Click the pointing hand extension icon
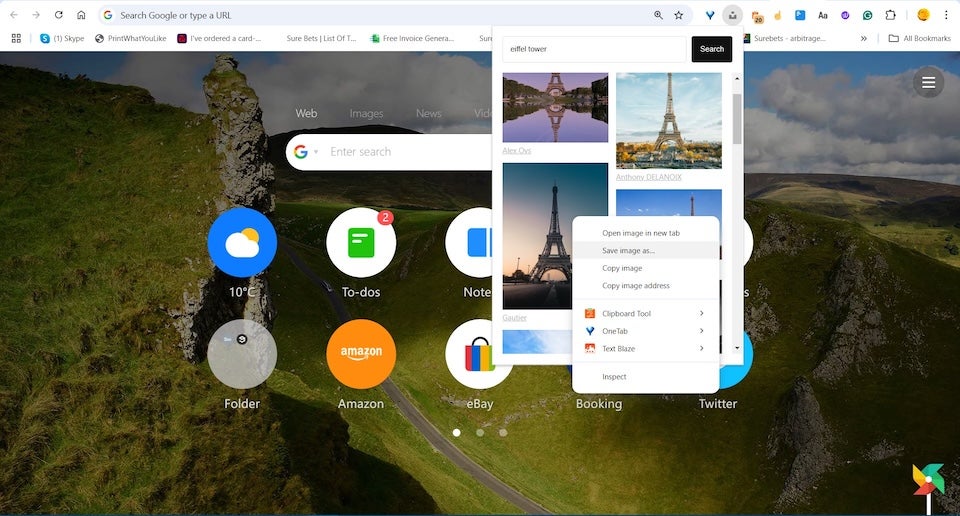This screenshot has height=516, width=960. pyautogui.click(x=778, y=15)
